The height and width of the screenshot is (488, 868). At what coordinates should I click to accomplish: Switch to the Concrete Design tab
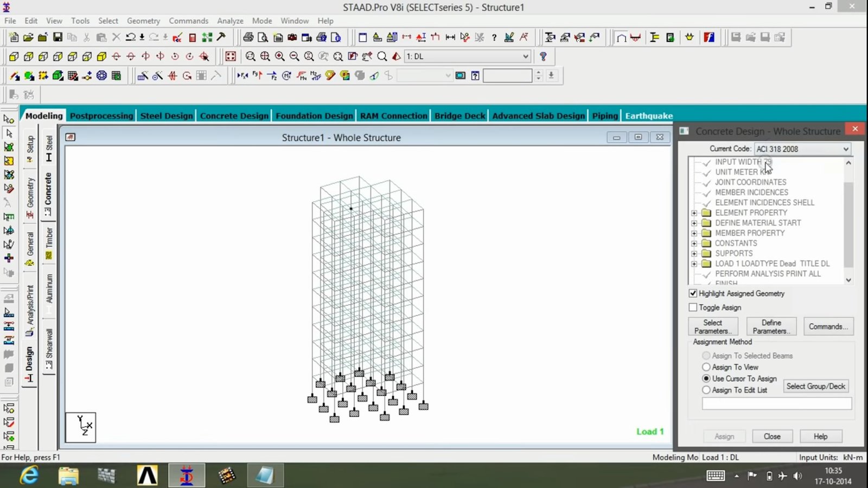click(x=234, y=115)
